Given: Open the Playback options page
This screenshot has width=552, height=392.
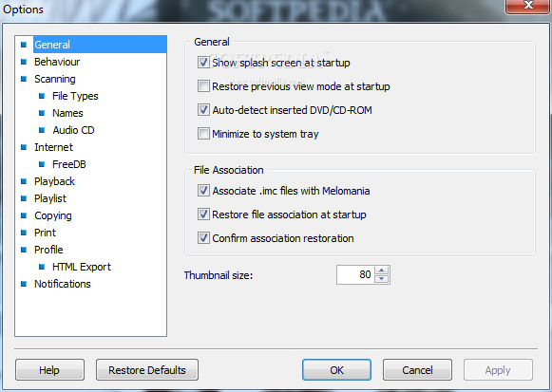Looking at the screenshot, I should [54, 181].
